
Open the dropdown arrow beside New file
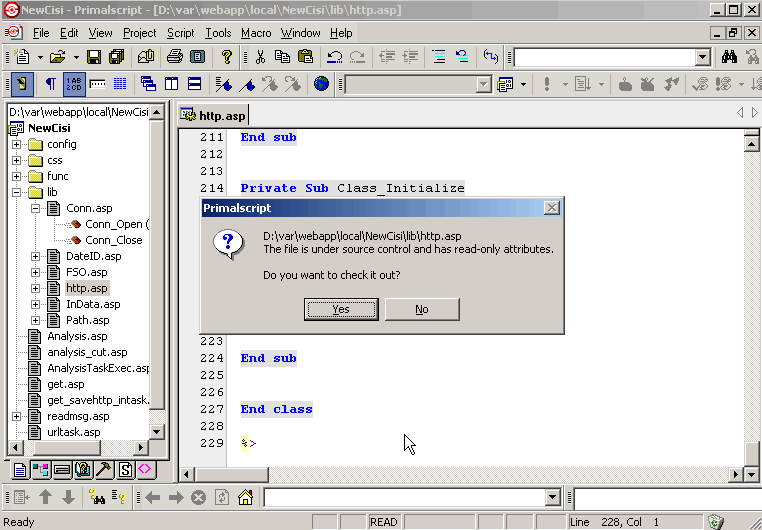point(40,57)
